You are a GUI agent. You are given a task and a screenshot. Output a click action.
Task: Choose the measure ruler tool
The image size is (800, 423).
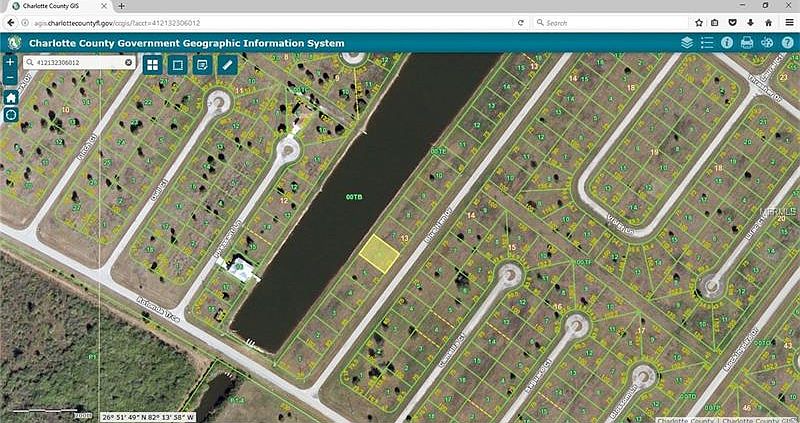pos(227,64)
